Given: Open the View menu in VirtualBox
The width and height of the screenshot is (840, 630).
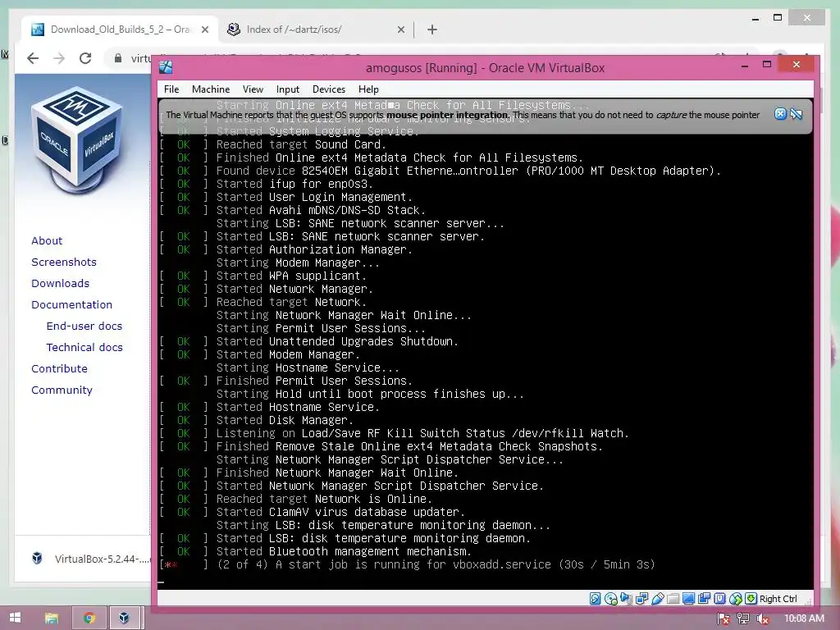Looking at the screenshot, I should [253, 89].
